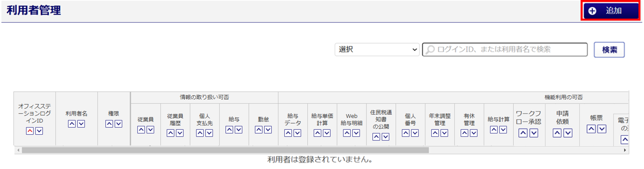Click the 検索 search button

609,50
